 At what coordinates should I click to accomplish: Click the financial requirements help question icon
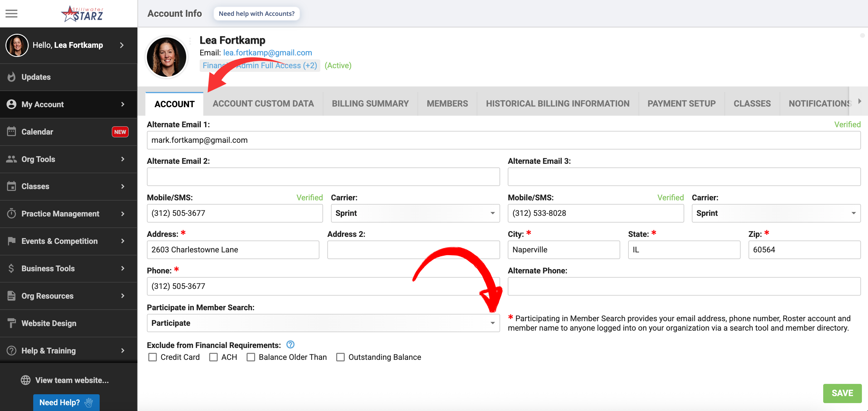290,344
